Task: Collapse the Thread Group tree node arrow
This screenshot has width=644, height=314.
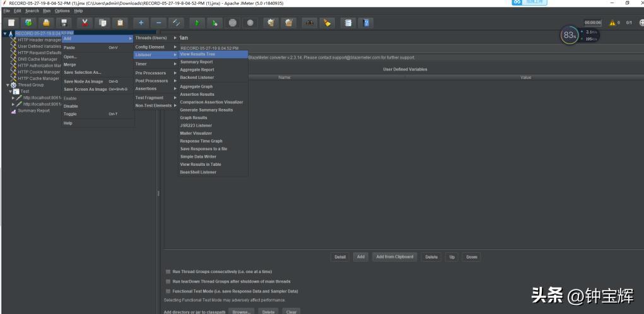Action: [x=8, y=85]
